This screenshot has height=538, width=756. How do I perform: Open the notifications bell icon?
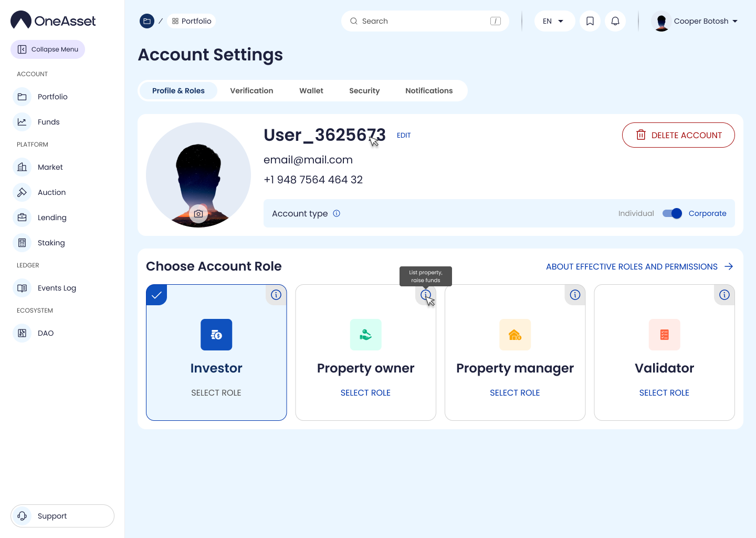(615, 21)
